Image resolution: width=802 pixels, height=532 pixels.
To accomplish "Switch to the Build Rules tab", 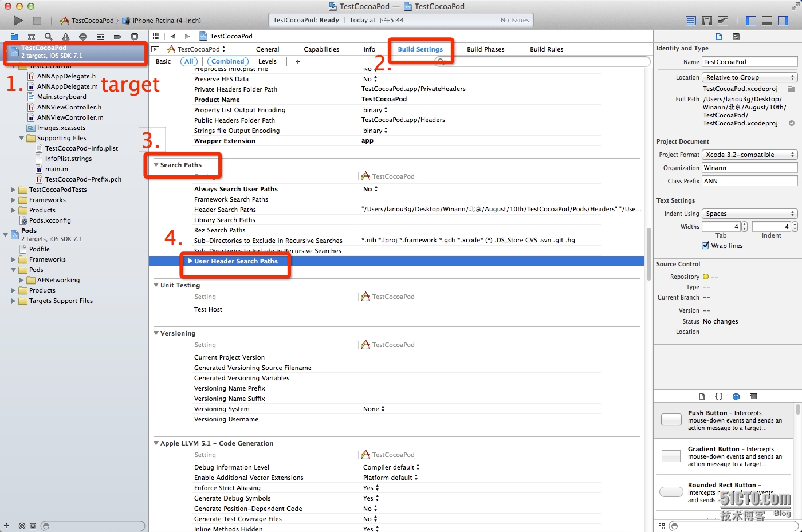I will (547, 49).
